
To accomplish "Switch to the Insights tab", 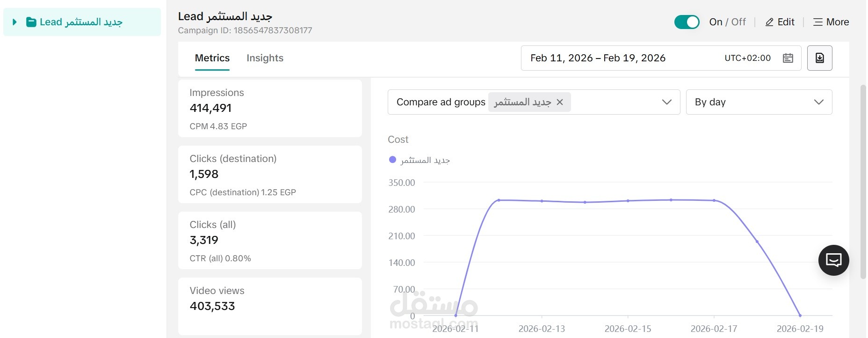I will pos(265,58).
